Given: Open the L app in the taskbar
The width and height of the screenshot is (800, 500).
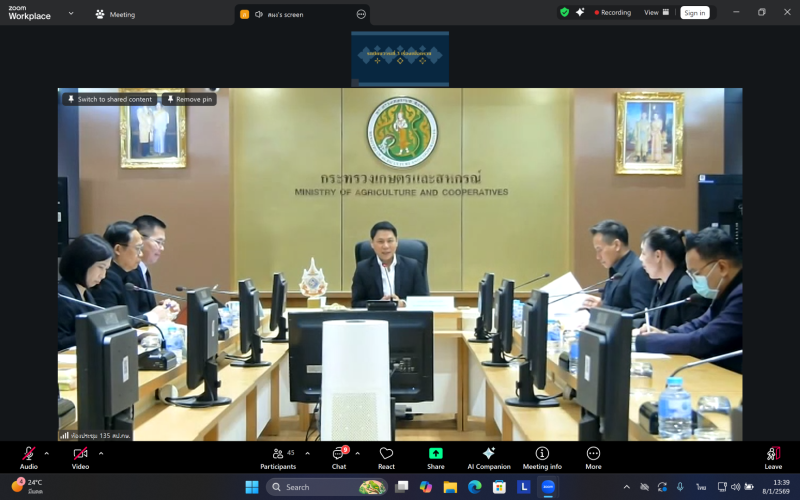Looking at the screenshot, I should click(523, 487).
